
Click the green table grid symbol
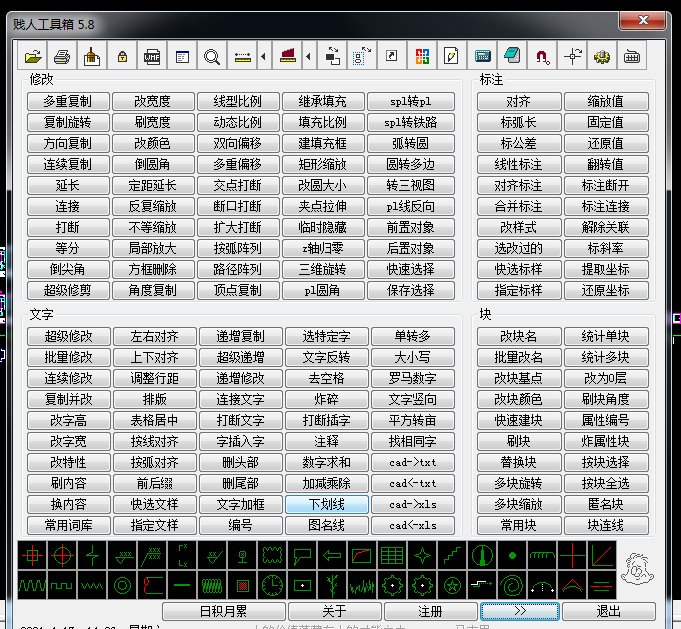[x=392, y=555]
